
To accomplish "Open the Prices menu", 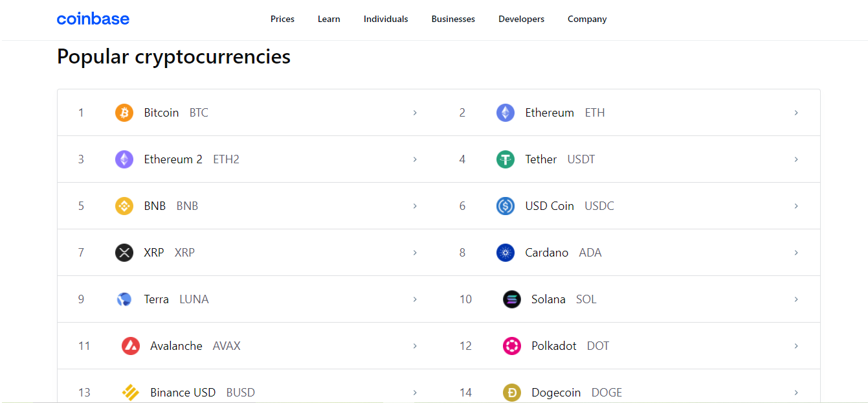I will coord(282,19).
